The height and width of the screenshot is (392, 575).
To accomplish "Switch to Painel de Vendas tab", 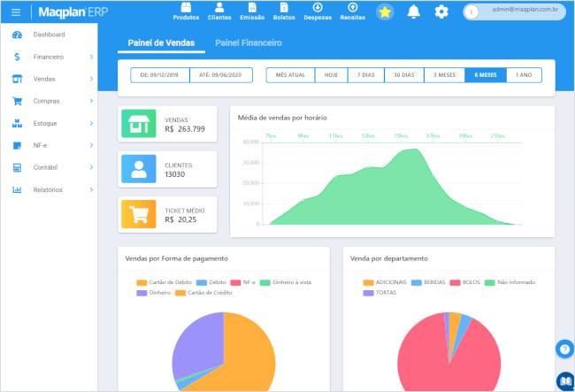I will point(161,42).
